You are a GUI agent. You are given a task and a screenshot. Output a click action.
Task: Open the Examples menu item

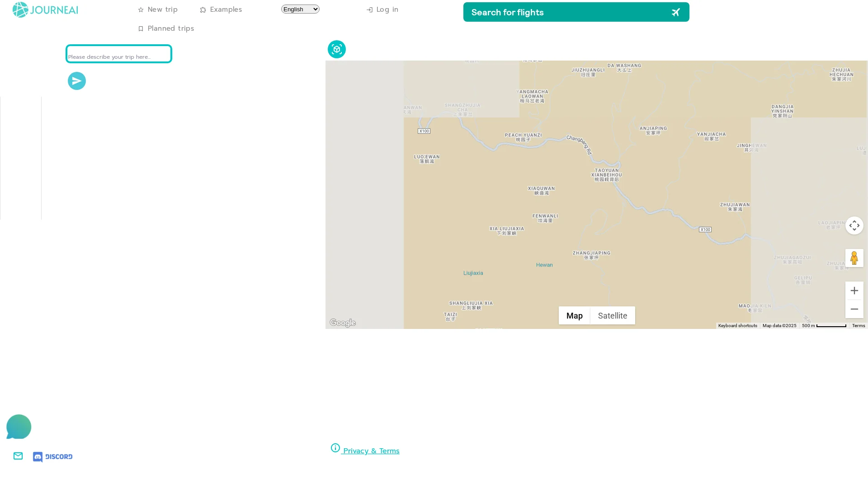[221, 9]
